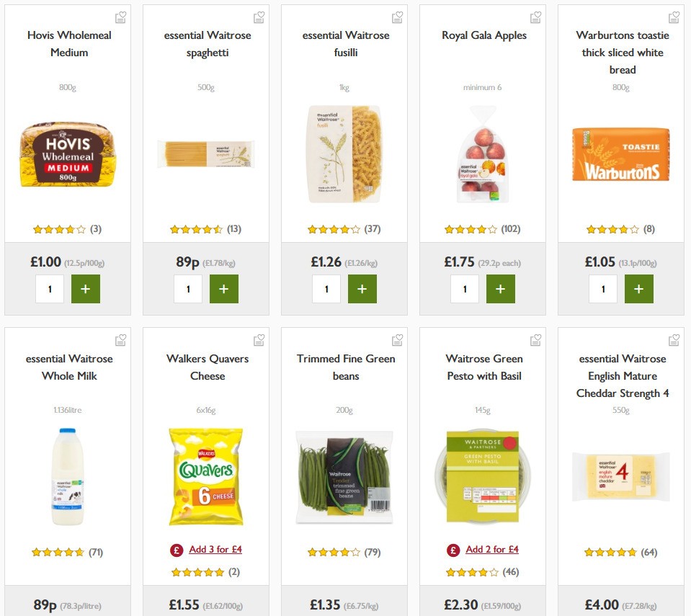Open the Add 2 for £4 pesto offer
Image resolution: width=691 pixels, height=616 pixels.
[494, 549]
